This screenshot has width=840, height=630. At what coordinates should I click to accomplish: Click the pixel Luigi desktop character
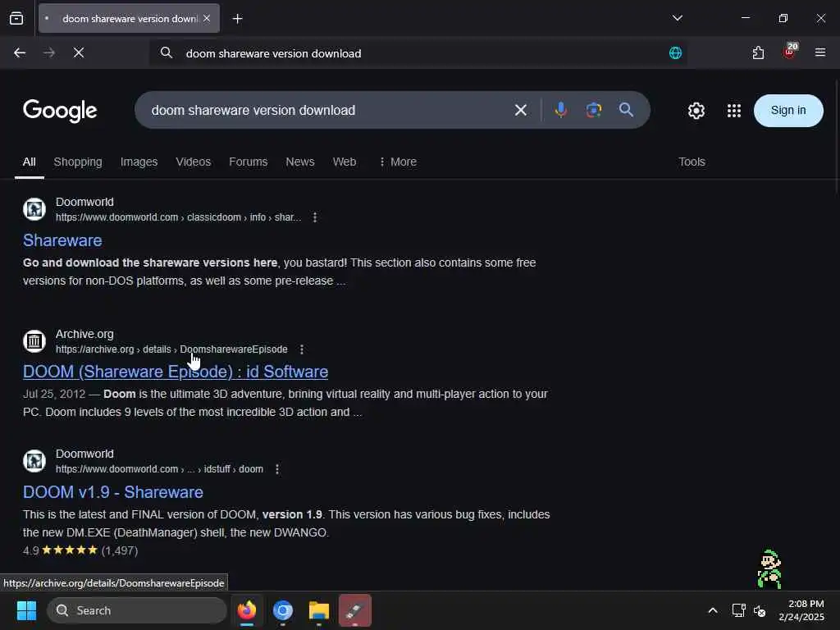pos(769,569)
